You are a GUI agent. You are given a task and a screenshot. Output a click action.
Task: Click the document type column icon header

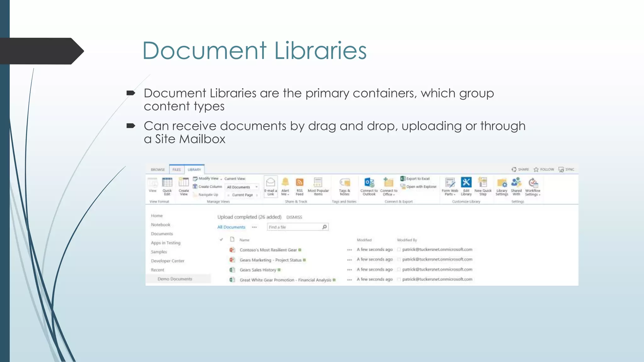(232, 239)
